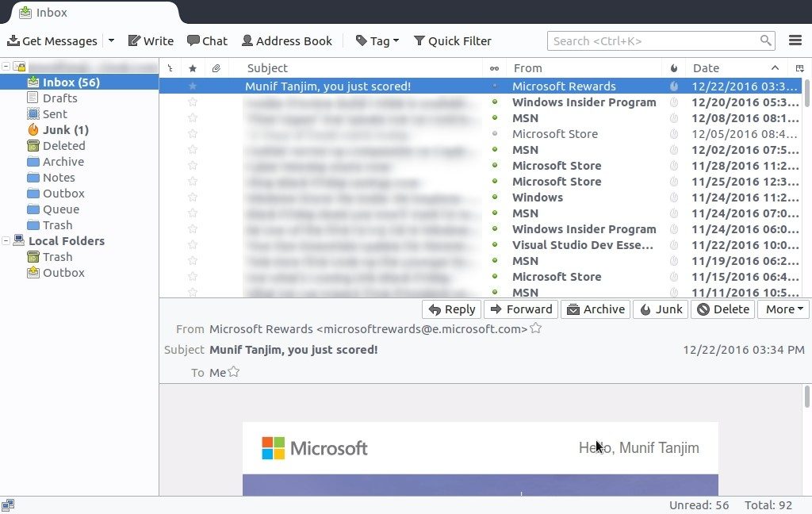Click the Get Messages button
Viewport: 812px width, 514px height.
pos(52,41)
